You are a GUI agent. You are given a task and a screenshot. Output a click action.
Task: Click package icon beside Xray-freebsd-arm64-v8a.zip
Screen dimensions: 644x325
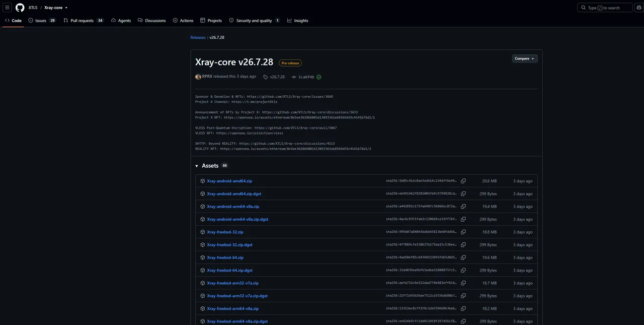203,308
